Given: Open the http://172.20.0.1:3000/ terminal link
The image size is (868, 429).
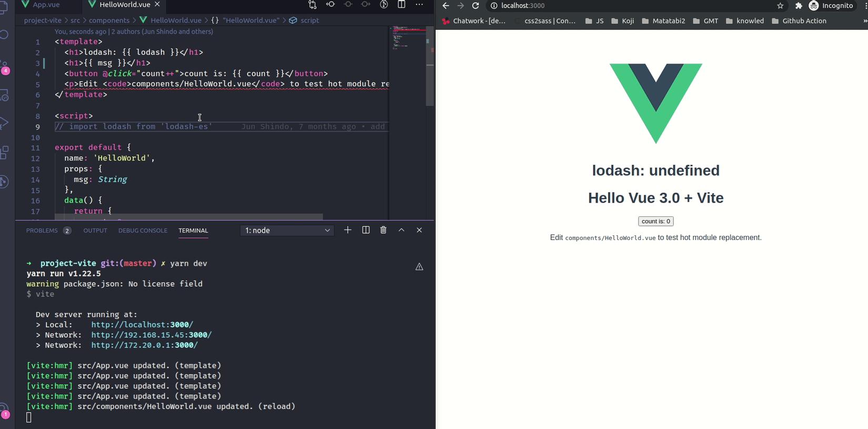Looking at the screenshot, I should pyautogui.click(x=145, y=345).
